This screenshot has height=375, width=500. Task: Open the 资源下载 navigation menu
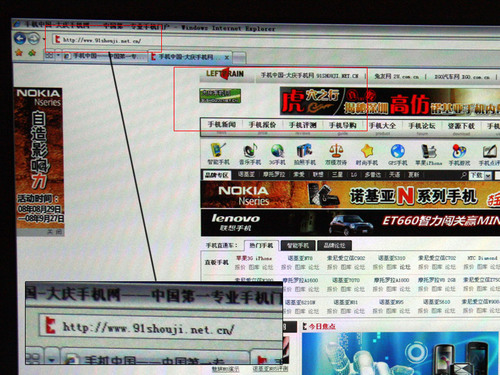point(461,126)
